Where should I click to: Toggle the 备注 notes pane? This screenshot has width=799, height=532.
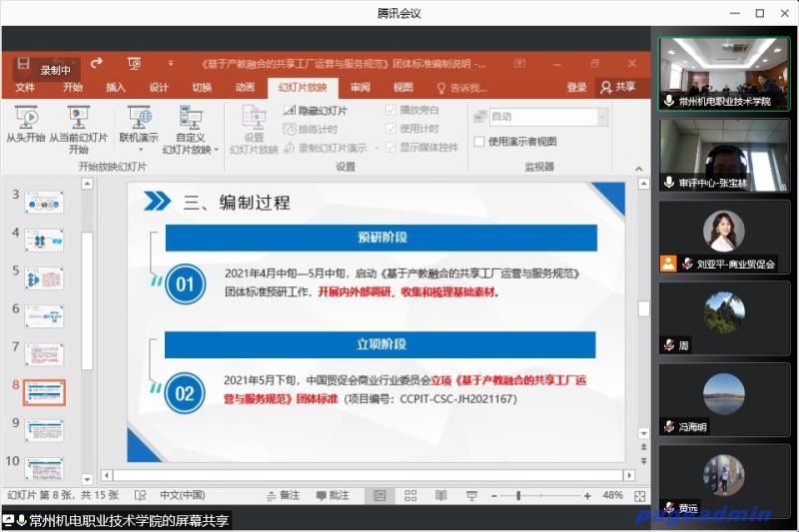[x=284, y=495]
